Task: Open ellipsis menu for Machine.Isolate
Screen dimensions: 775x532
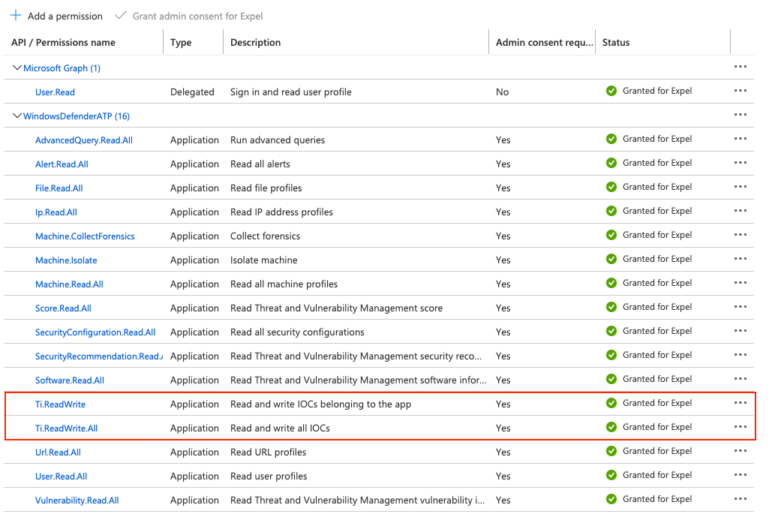Action: (x=740, y=259)
